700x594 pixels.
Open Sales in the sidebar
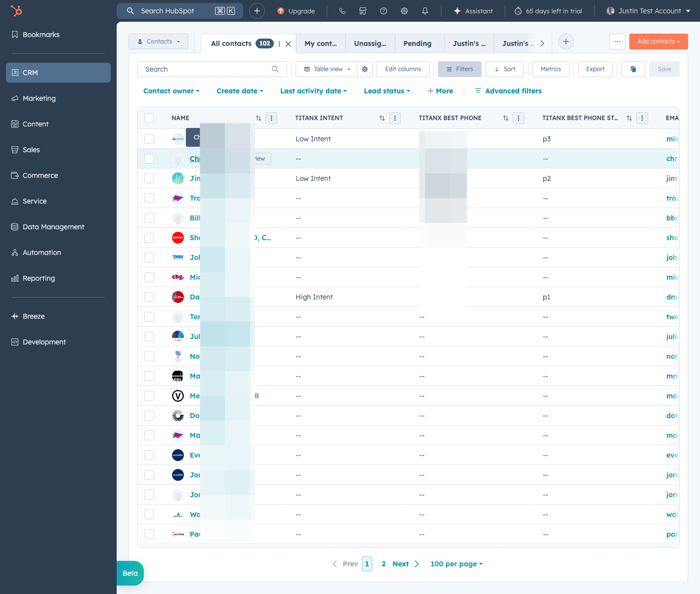58,150
